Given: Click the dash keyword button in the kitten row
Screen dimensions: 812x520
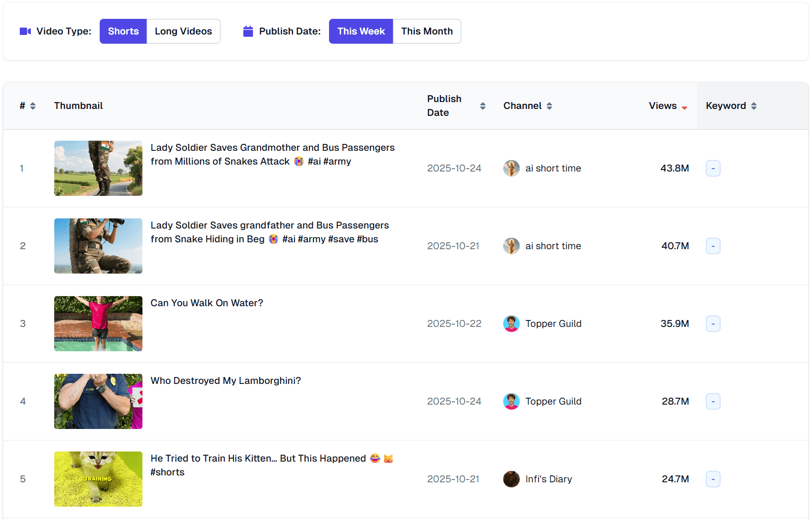Looking at the screenshot, I should point(713,479).
